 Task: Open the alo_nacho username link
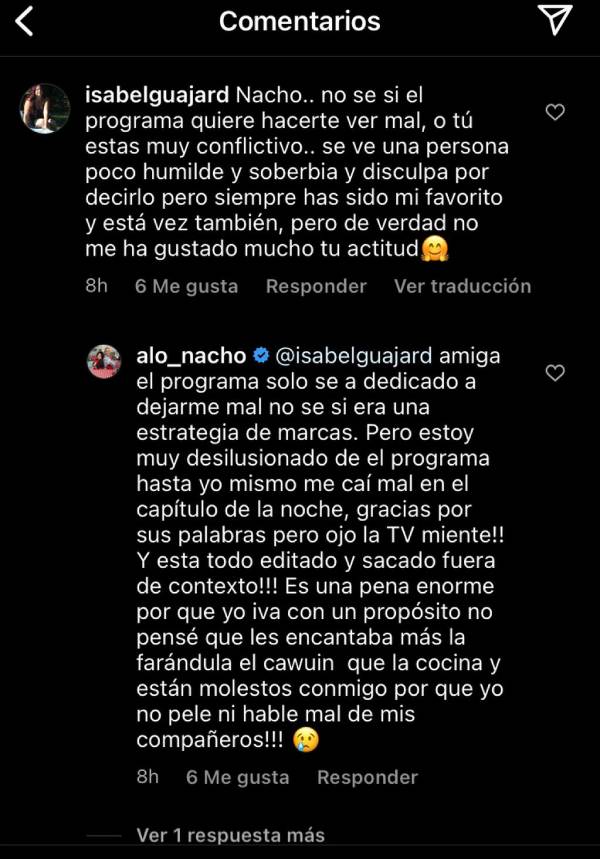point(192,355)
